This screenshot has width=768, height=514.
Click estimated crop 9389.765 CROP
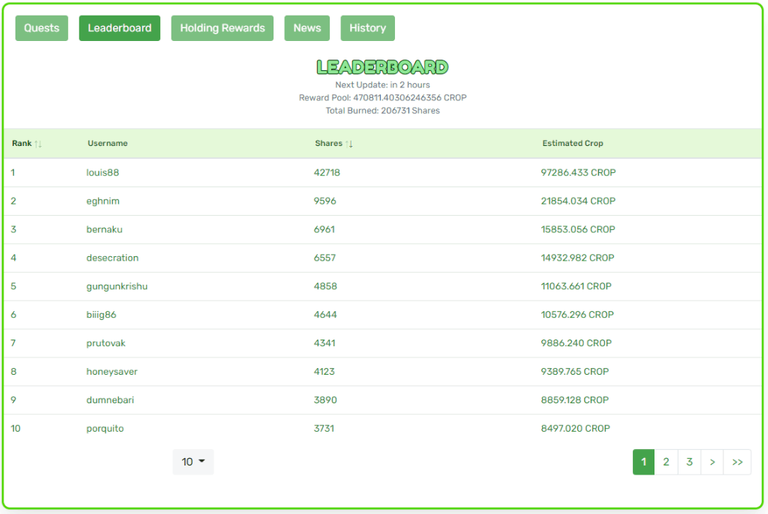575,371
